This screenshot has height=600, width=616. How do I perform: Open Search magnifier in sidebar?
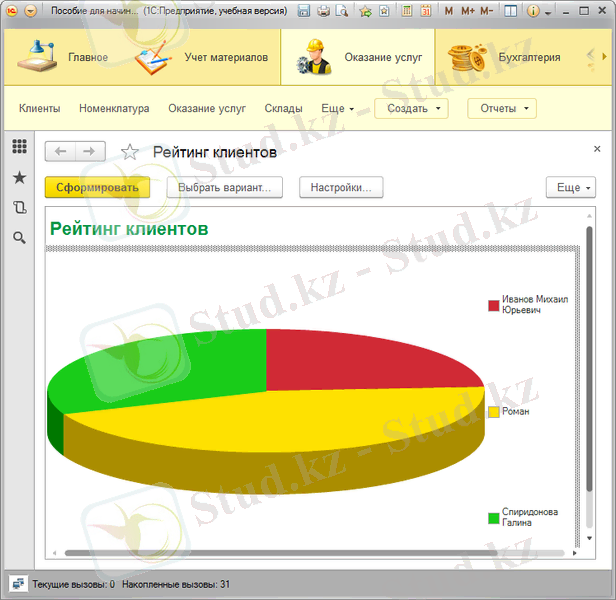click(x=19, y=238)
